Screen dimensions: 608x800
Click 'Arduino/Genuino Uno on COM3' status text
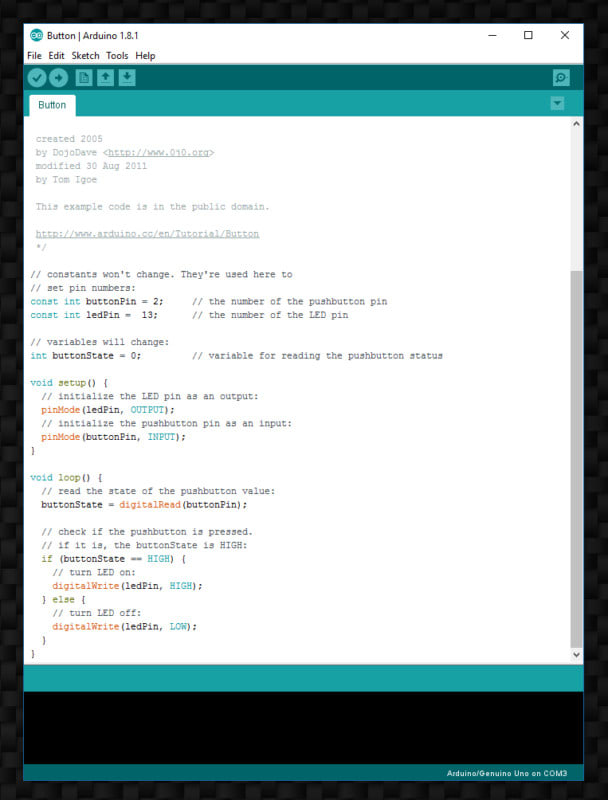pyautogui.click(x=507, y=773)
